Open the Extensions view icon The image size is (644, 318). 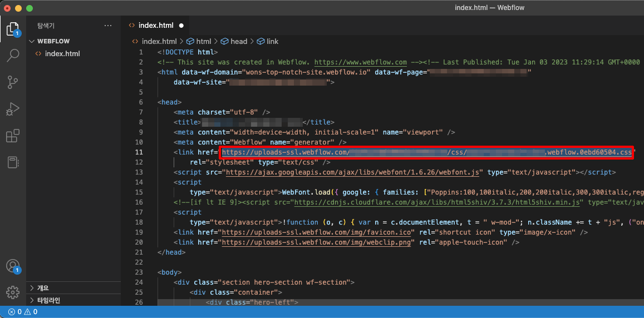tap(13, 136)
